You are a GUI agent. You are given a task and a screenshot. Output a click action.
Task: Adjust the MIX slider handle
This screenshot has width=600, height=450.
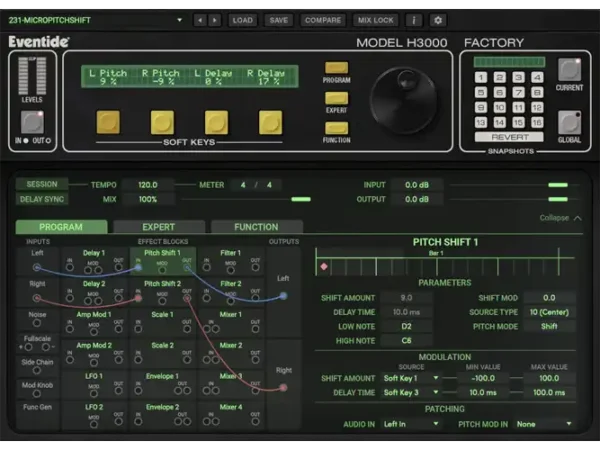tap(301, 199)
